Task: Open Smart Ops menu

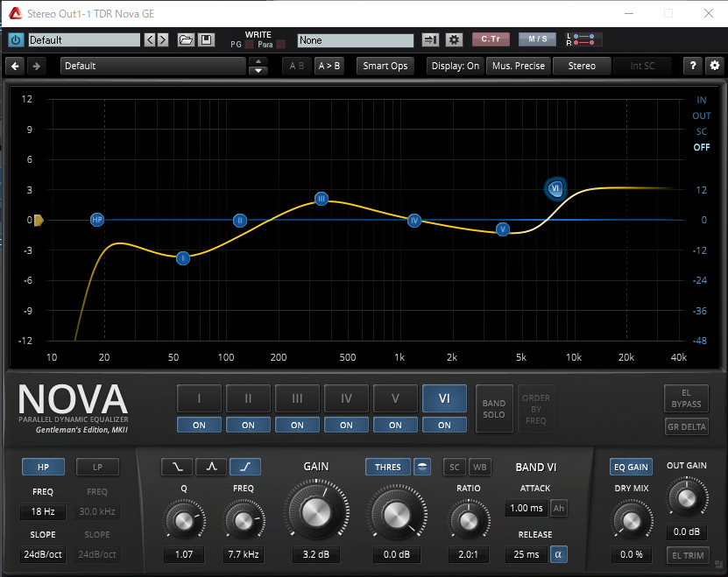Action: (385, 66)
